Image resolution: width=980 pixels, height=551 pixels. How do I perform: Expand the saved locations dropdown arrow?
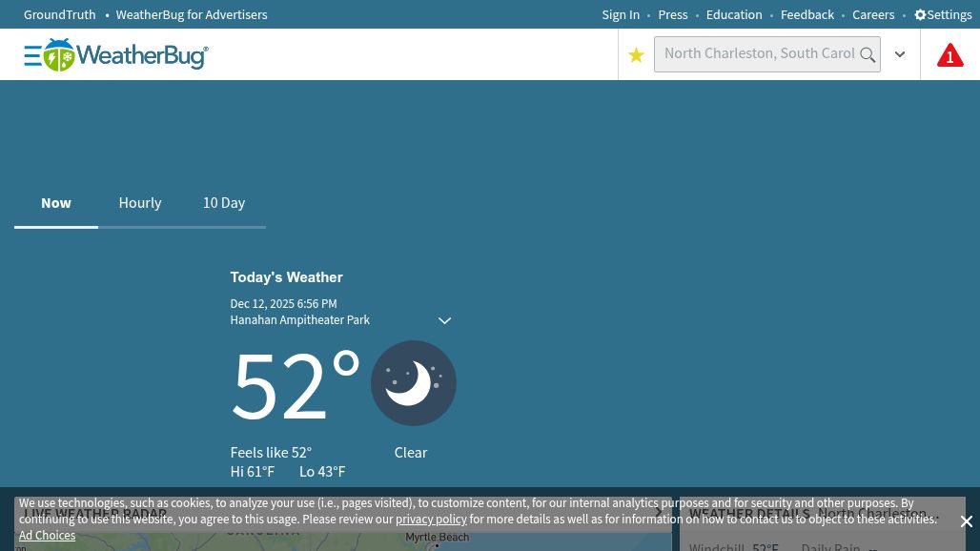click(900, 55)
